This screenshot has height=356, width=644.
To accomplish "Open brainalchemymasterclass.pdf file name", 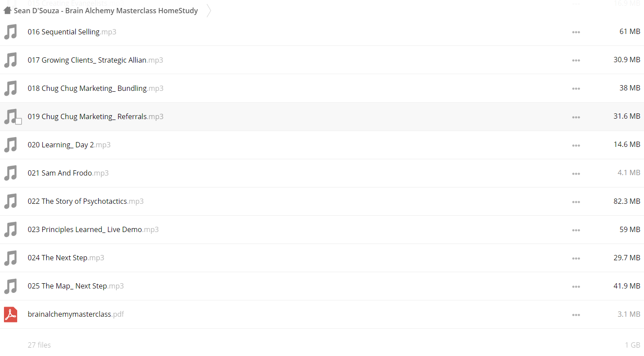I will tap(76, 314).
